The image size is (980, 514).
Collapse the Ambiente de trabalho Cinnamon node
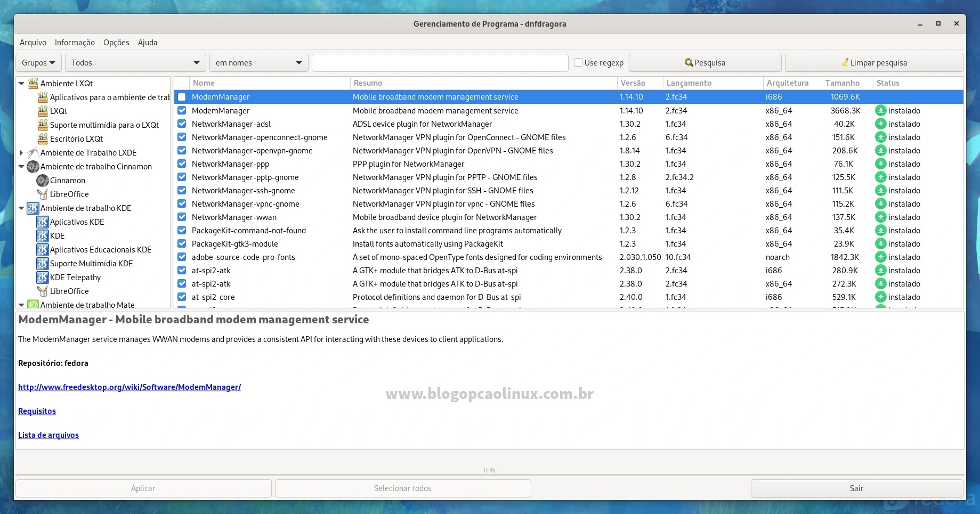(21, 166)
